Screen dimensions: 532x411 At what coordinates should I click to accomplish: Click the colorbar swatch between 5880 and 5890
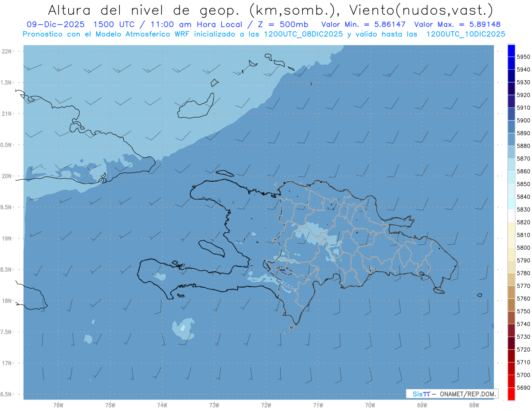511,139
